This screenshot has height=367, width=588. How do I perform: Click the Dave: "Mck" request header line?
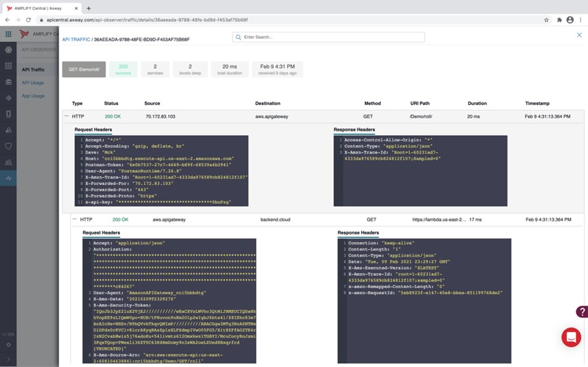100,153
